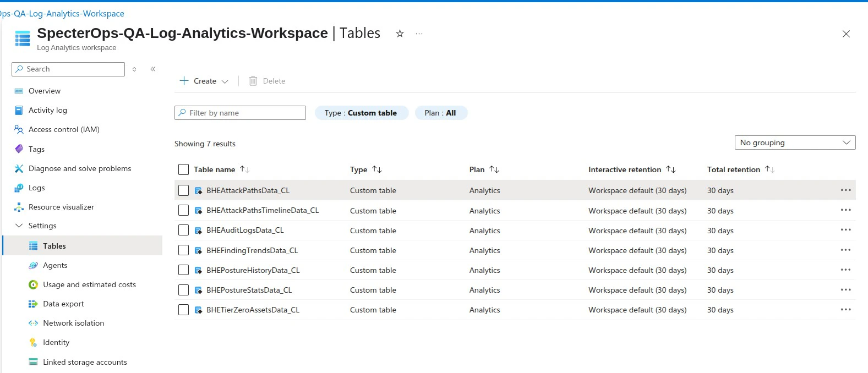The image size is (868, 373).
Task: Close the Tables blade
Action: point(846,34)
